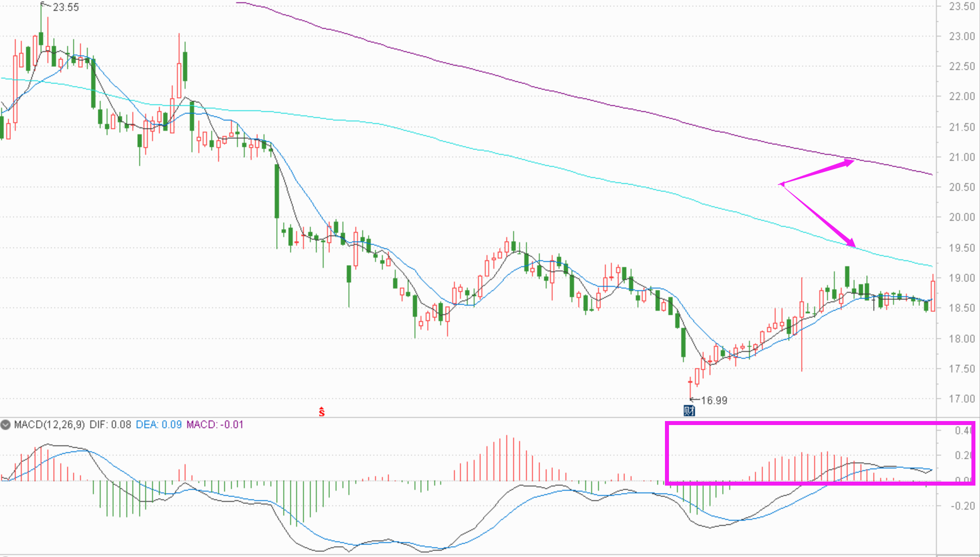Select the MACD: -0.01 value
The width and height of the screenshot is (980, 557).
pos(215,424)
